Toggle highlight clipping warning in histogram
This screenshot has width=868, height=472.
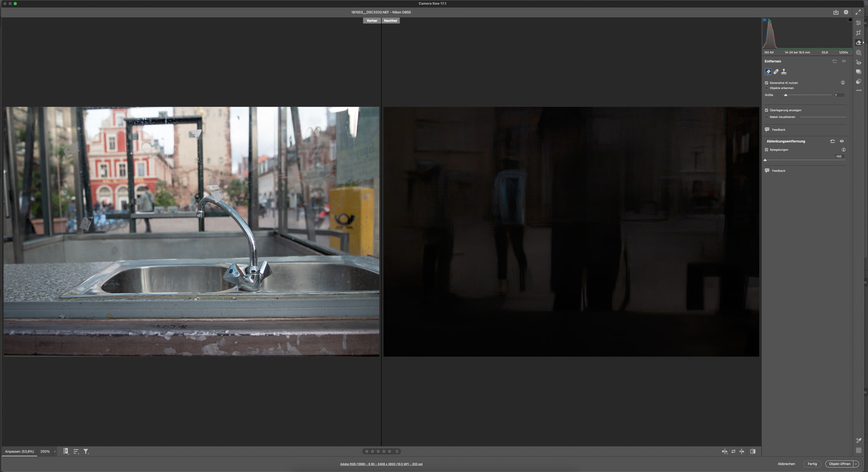point(850,20)
